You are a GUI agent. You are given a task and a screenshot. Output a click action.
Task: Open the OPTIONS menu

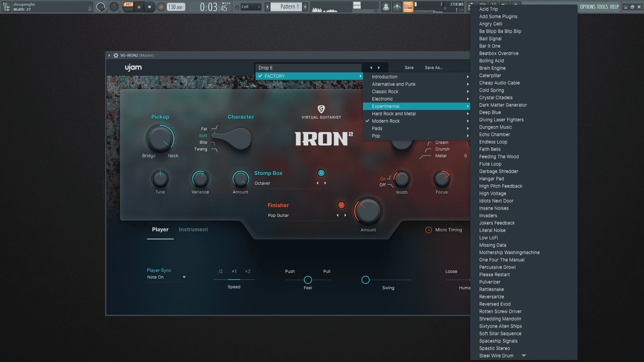[588, 7]
